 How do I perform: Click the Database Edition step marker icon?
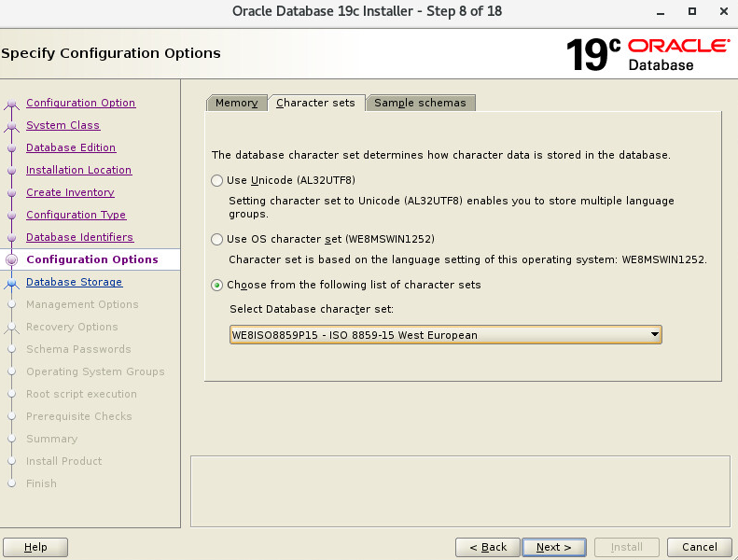[x=12, y=148]
